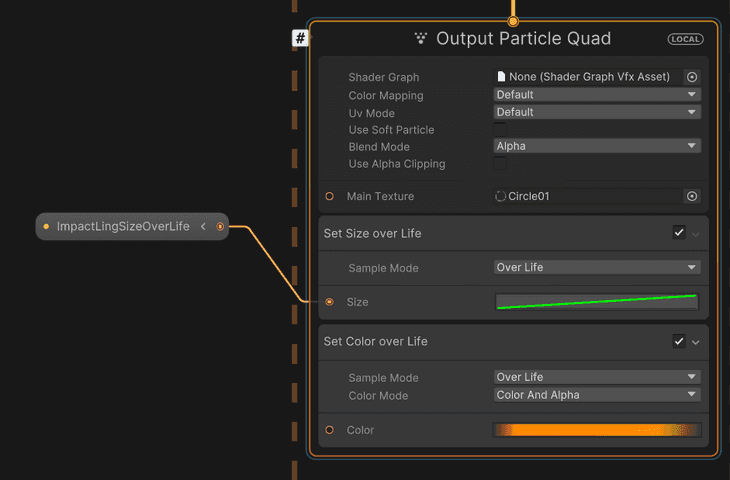730x480 pixels.
Task: Open the Color Mapping dropdown
Action: (597, 95)
